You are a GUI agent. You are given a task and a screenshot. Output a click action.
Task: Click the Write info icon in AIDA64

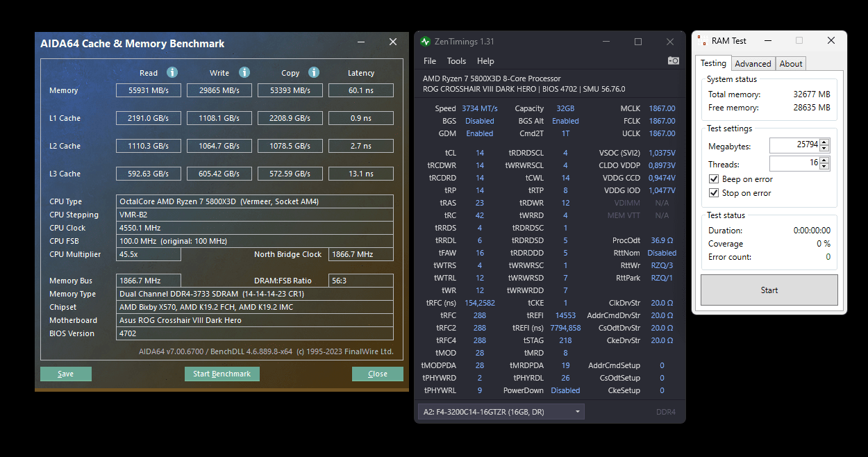pyautogui.click(x=244, y=72)
